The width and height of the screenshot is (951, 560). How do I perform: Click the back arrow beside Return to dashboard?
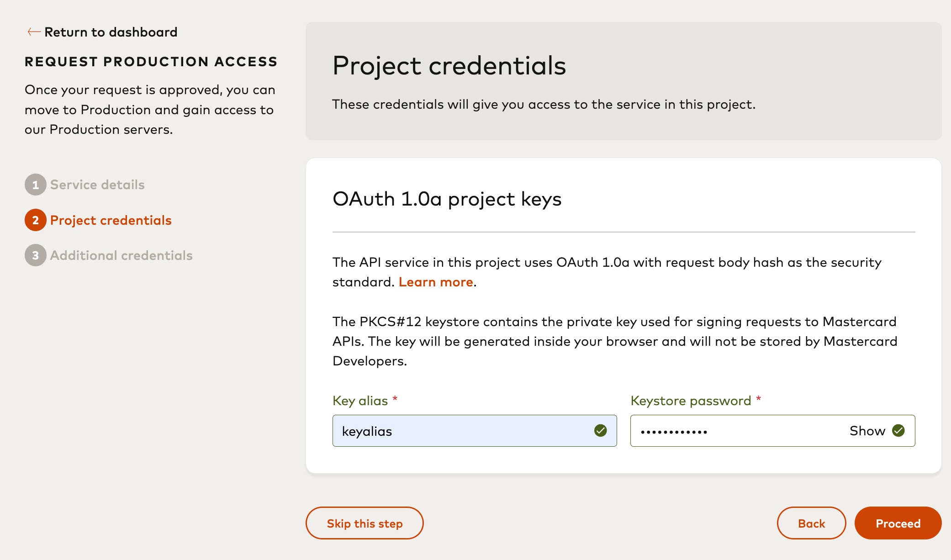[x=33, y=32]
